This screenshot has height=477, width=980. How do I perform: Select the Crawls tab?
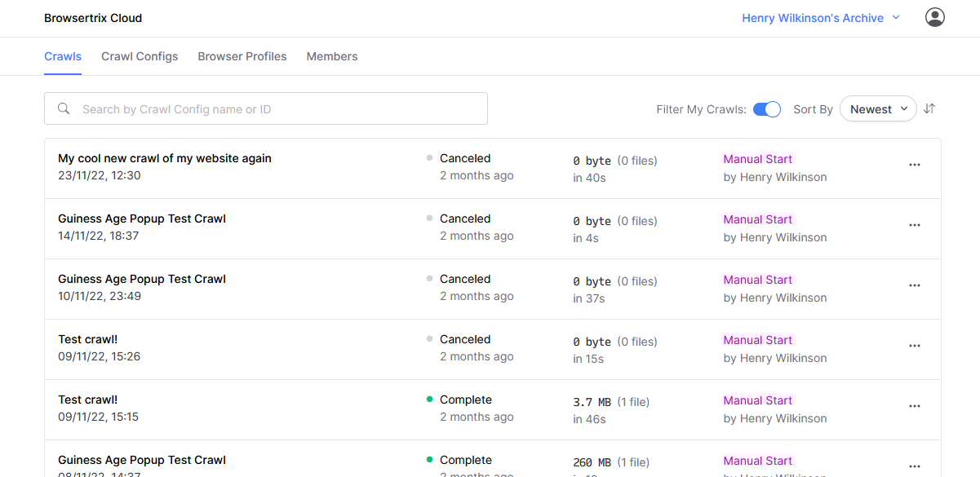tap(63, 55)
